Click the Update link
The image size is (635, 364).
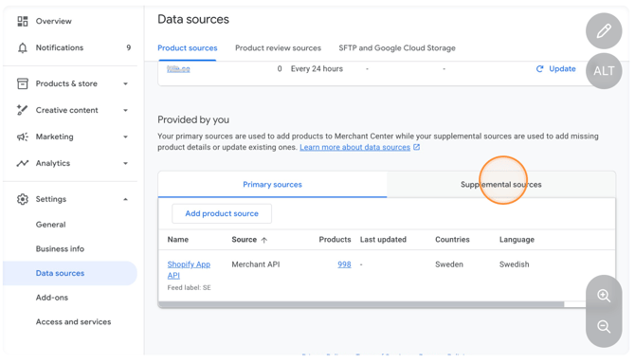562,69
